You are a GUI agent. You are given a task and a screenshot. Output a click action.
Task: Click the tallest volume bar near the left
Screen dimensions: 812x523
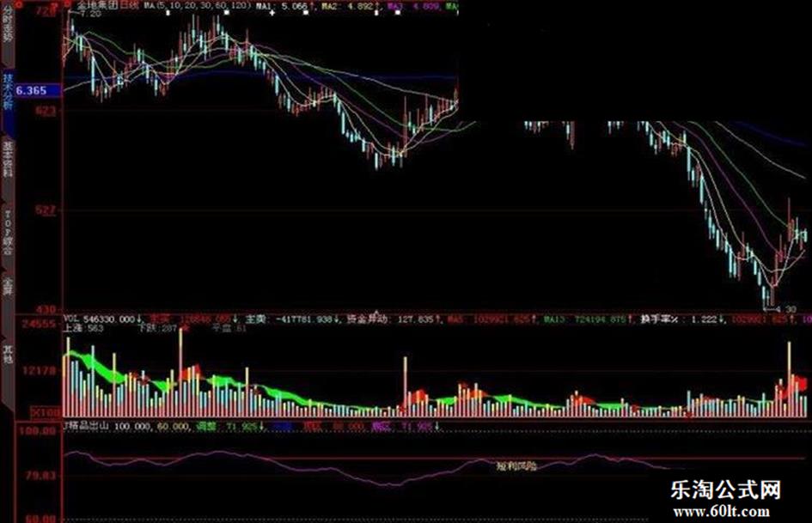pos(180,372)
